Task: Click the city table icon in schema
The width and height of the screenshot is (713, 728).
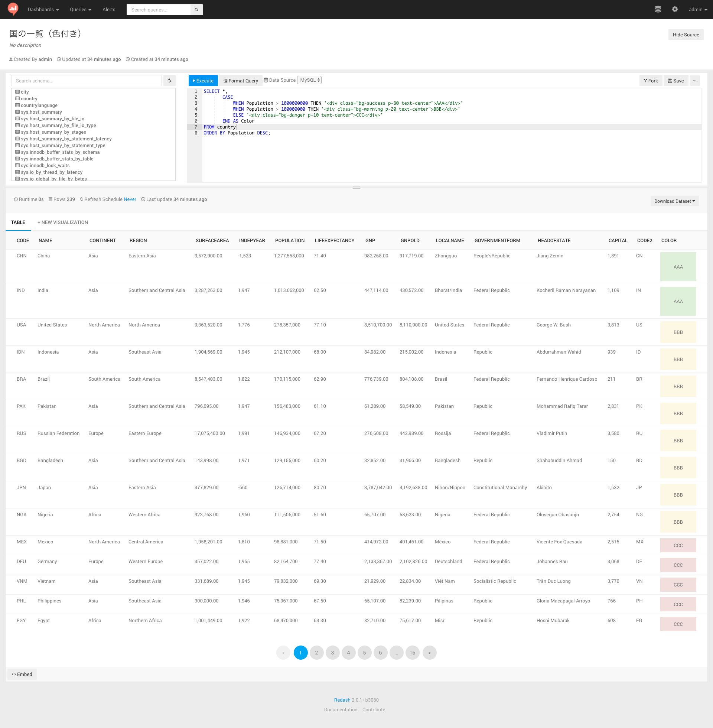Action: (17, 92)
